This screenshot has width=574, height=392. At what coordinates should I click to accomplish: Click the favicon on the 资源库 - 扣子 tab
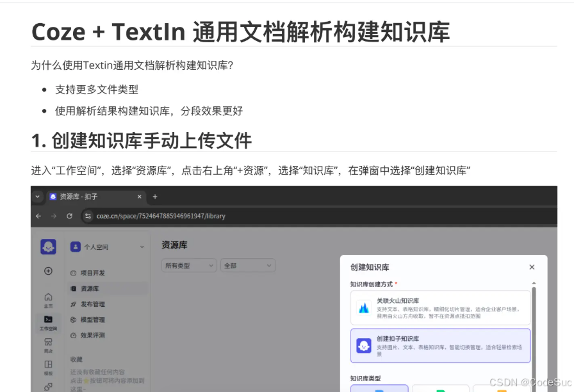pyautogui.click(x=53, y=197)
